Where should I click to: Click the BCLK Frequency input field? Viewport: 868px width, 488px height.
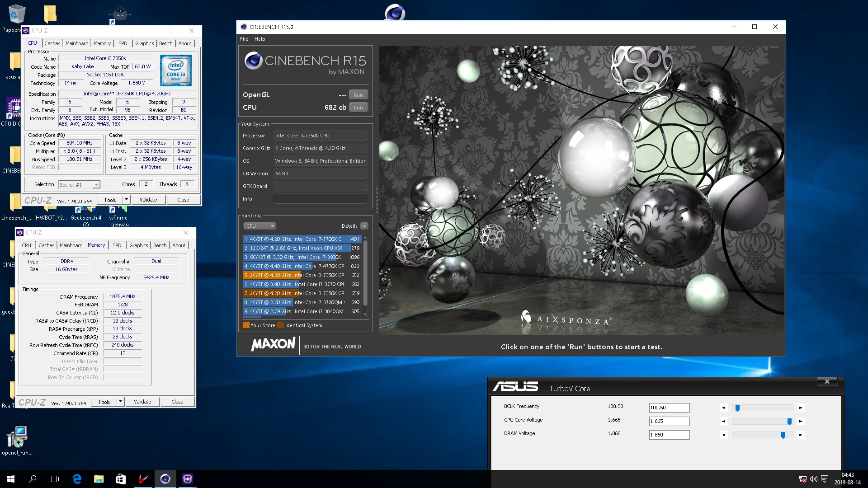[669, 408]
